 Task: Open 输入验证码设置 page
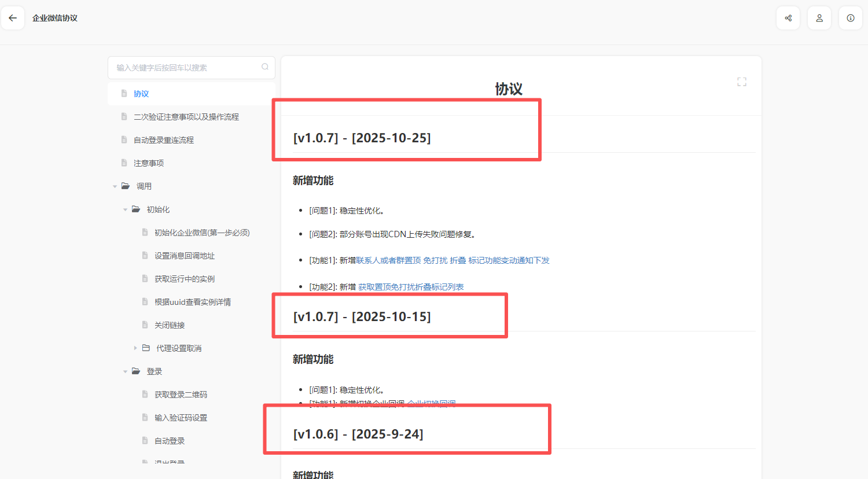(191, 418)
